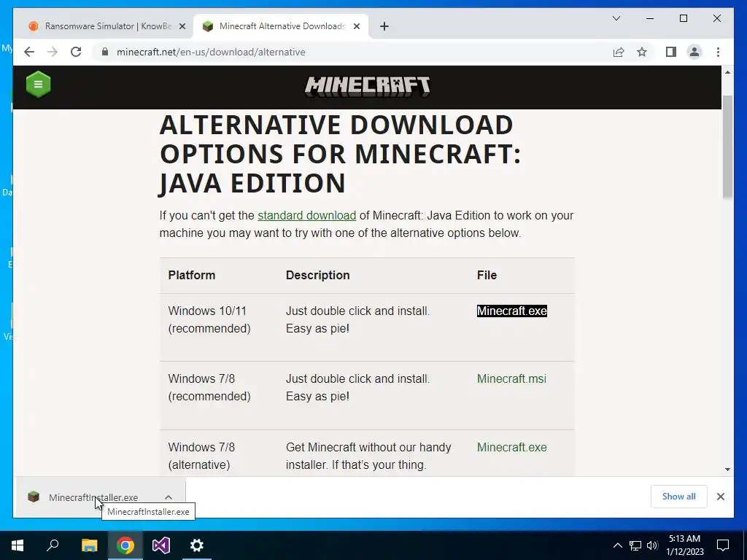
Task: Click the page vertical scrollbar thumb
Action: pyautogui.click(x=727, y=146)
